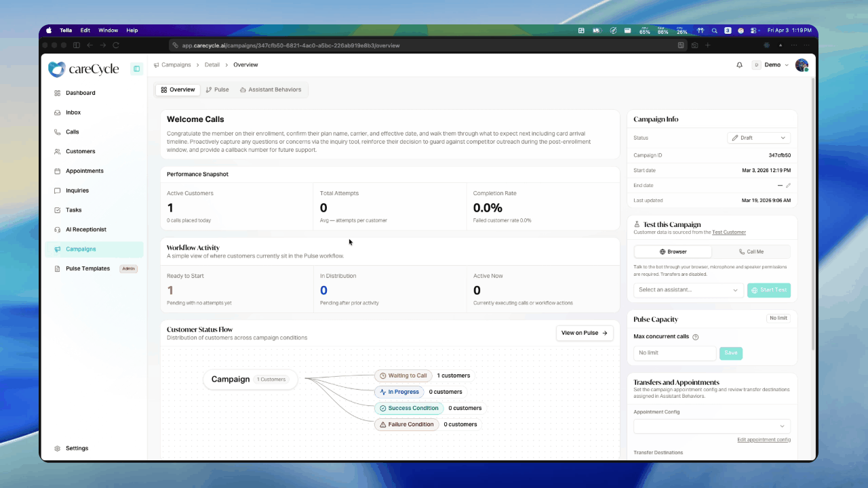Switch to the Pulse tab
868x488 pixels.
pyautogui.click(x=218, y=89)
